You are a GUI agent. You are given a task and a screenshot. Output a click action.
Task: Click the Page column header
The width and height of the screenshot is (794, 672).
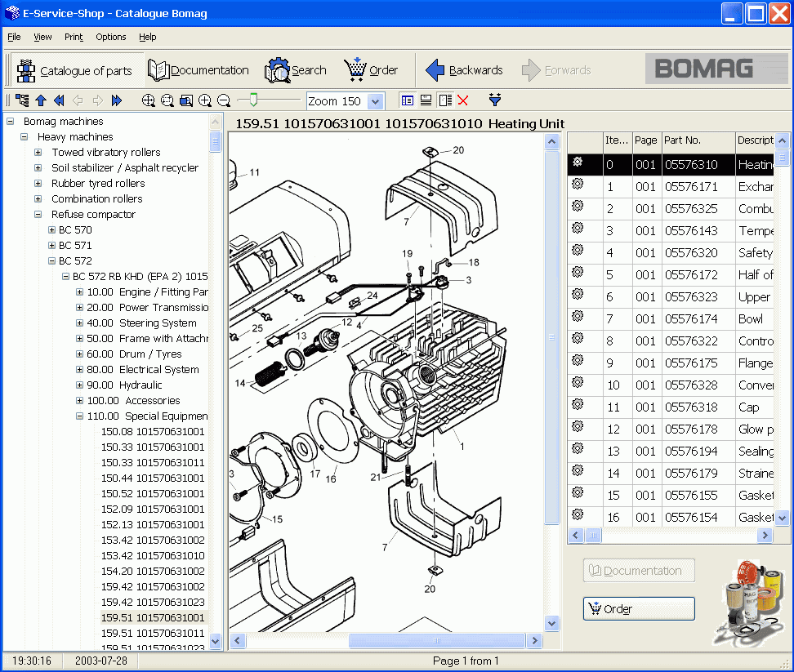click(x=646, y=140)
